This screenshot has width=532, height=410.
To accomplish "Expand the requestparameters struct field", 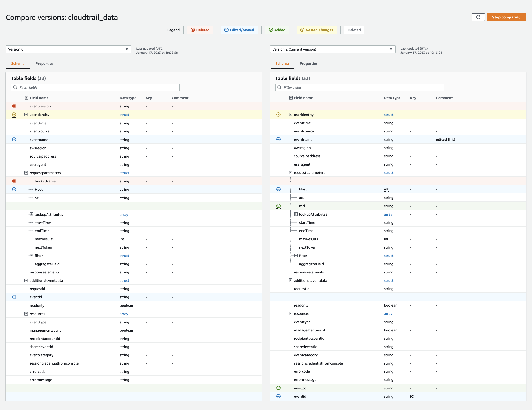I will [26, 173].
